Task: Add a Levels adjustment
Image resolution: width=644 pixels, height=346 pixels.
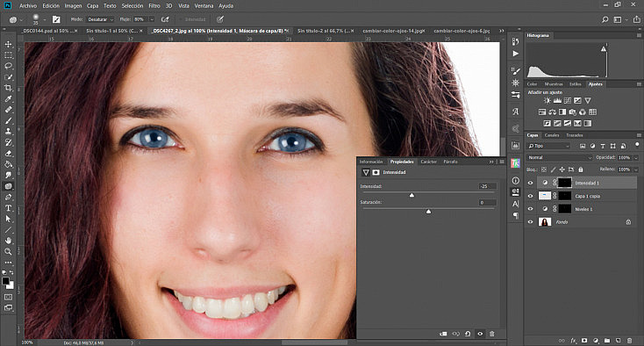Action: tap(557, 101)
